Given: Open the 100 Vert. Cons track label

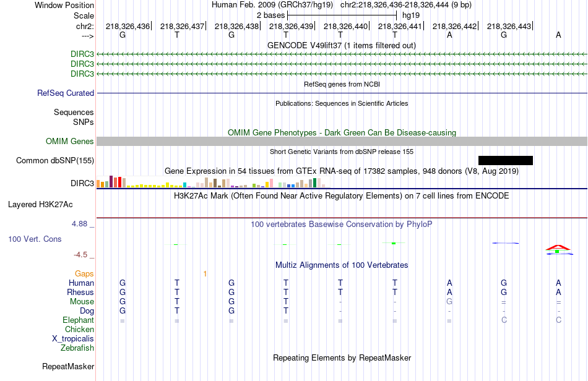Looking at the screenshot, I should tap(35, 239).
